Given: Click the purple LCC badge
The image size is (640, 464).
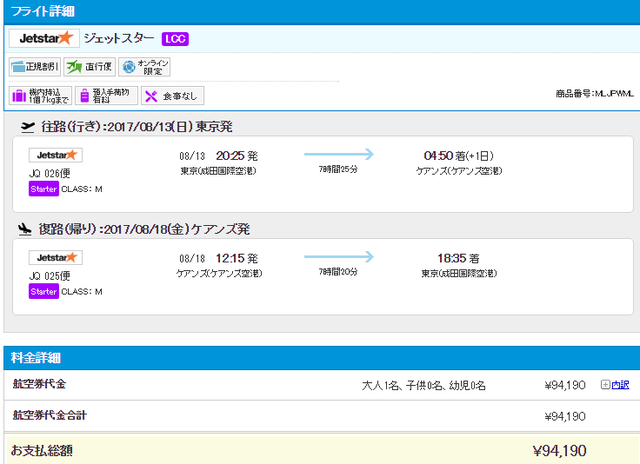Looking at the screenshot, I should click(x=175, y=39).
